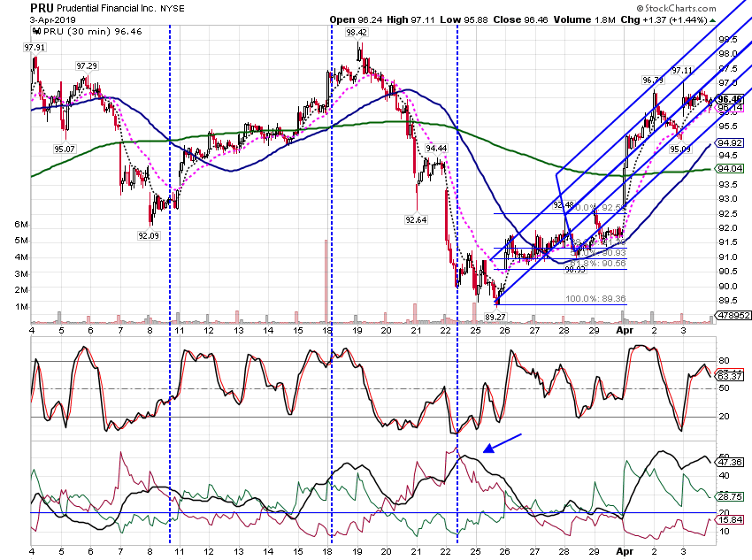The height and width of the screenshot is (560, 752).
Task: Click the NYSE exchange label
Action: tap(172, 9)
